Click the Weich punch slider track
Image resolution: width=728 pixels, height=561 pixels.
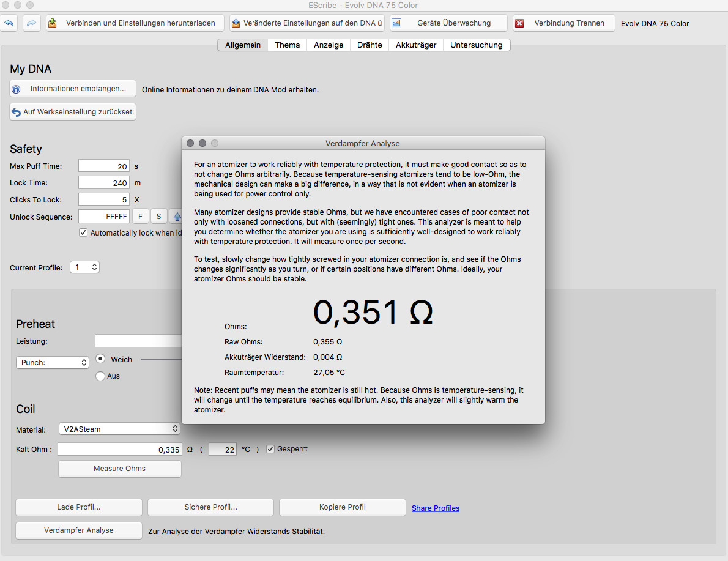(161, 360)
